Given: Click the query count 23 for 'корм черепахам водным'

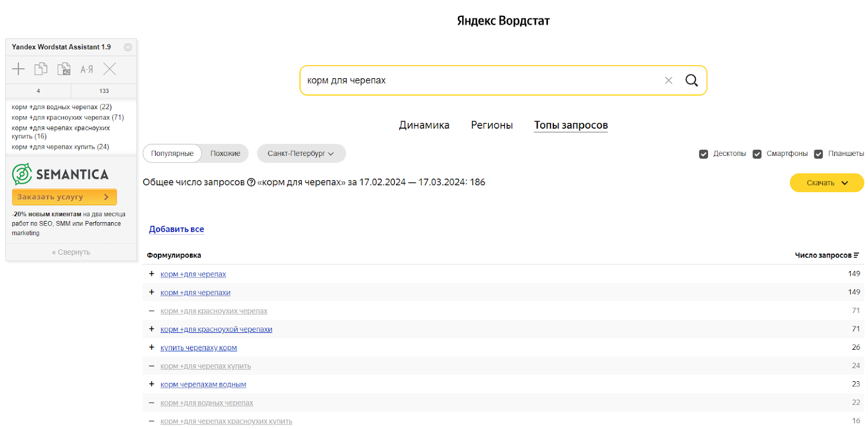Looking at the screenshot, I should coord(856,384).
